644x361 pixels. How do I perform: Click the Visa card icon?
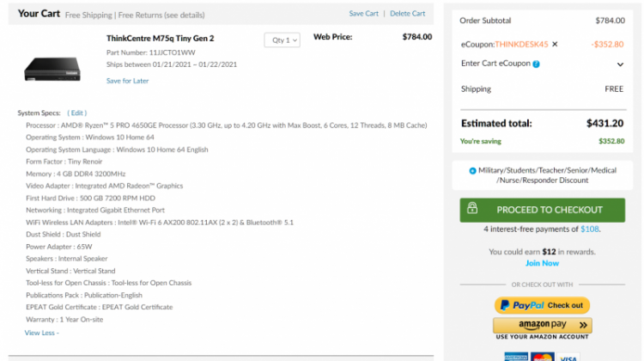[x=568, y=357]
